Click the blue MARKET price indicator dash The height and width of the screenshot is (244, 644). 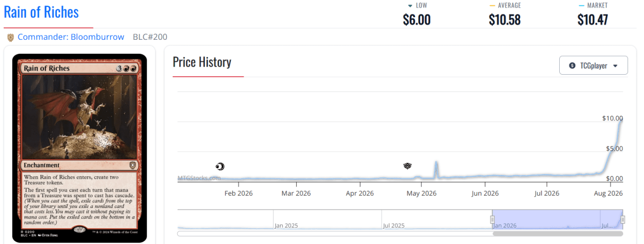point(582,5)
